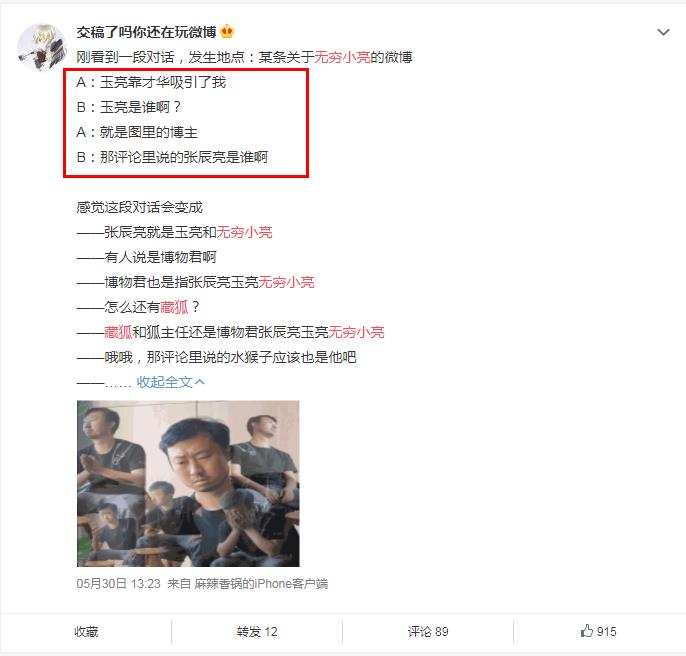Click 转发 12 to repost
This screenshot has width=686, height=656.
pos(257,631)
